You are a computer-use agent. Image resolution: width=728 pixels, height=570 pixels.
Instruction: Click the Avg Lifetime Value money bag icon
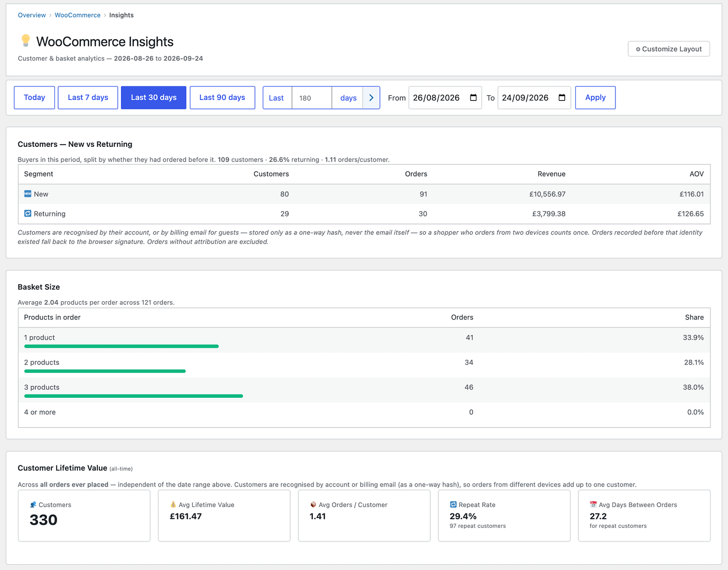173,504
